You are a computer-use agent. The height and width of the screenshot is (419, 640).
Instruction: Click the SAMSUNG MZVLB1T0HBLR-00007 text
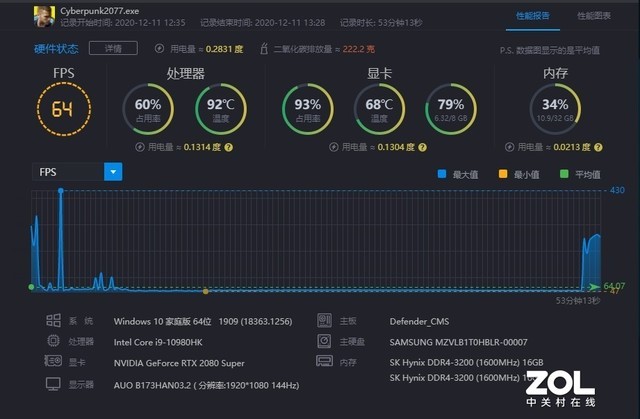coord(458,342)
